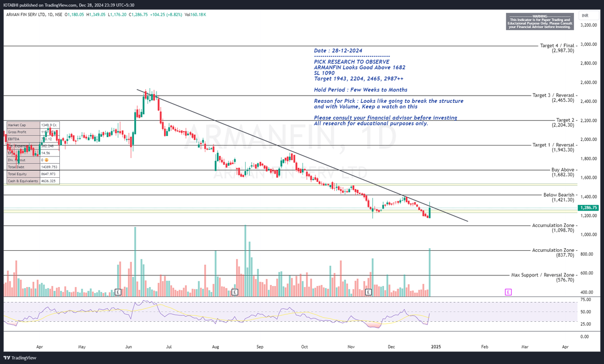Click the Feb label on time axis
This screenshot has width=604, height=364.
[x=484, y=347]
